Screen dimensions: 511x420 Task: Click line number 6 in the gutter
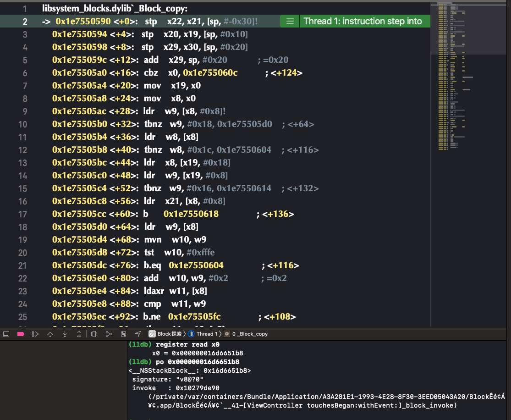[x=25, y=73]
